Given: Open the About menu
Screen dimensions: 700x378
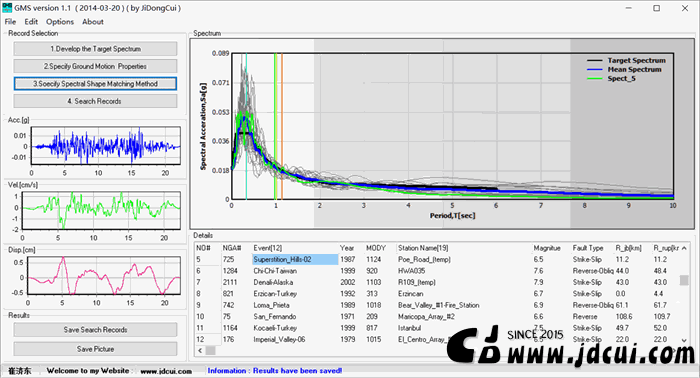Looking at the screenshot, I should [x=92, y=21].
